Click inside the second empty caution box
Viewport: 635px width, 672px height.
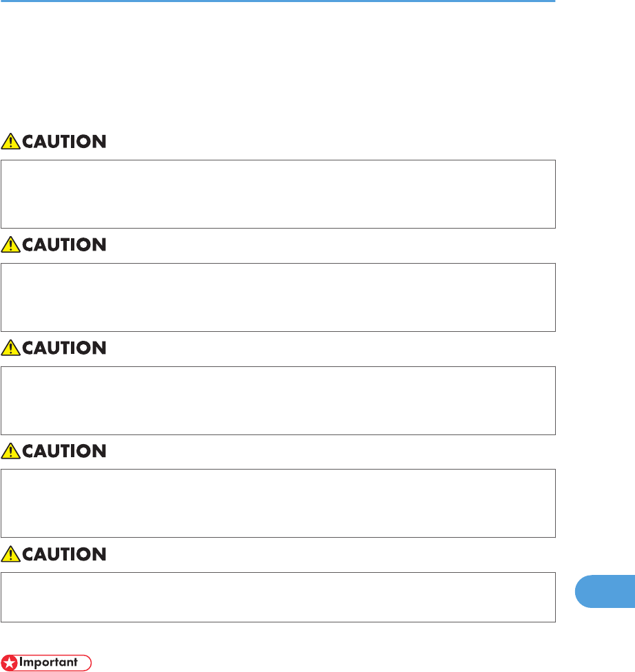point(278,297)
